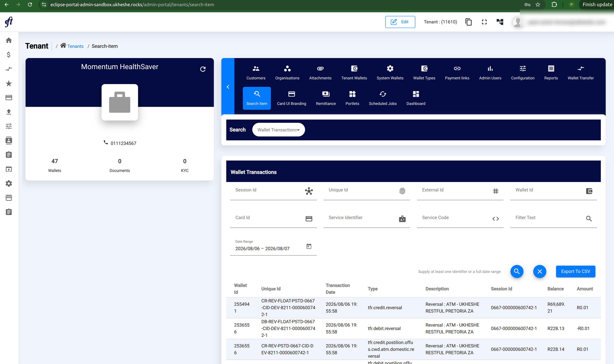The image size is (614, 364).
Task: Focus the Session Id input field
Action: click(273, 191)
